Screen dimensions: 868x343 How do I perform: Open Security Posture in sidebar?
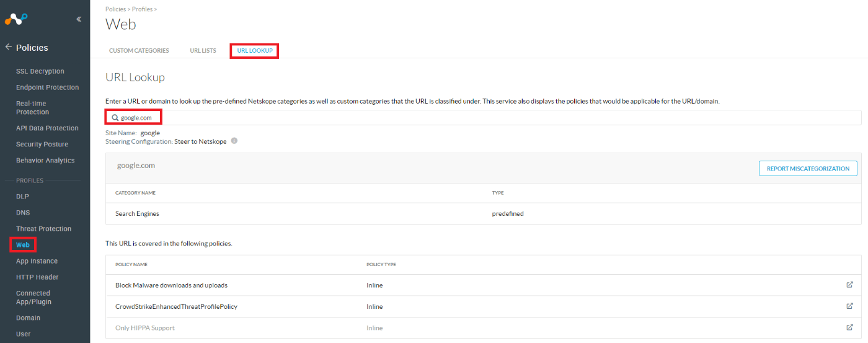click(42, 145)
